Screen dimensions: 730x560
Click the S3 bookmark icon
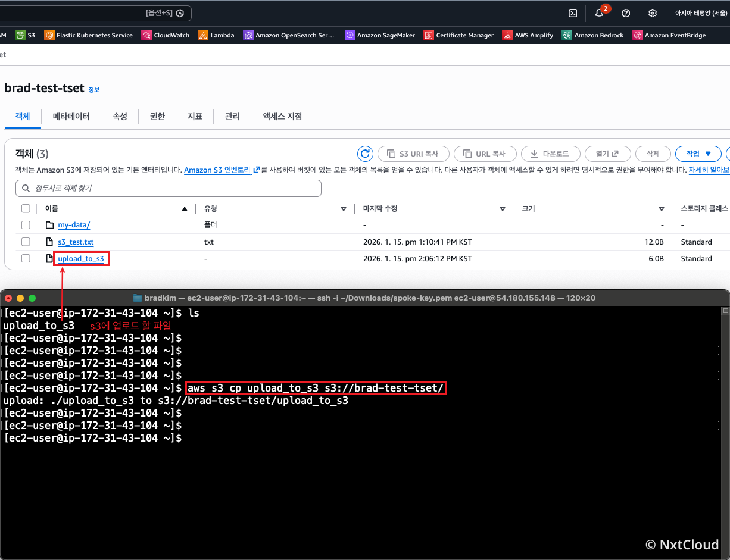click(x=20, y=35)
